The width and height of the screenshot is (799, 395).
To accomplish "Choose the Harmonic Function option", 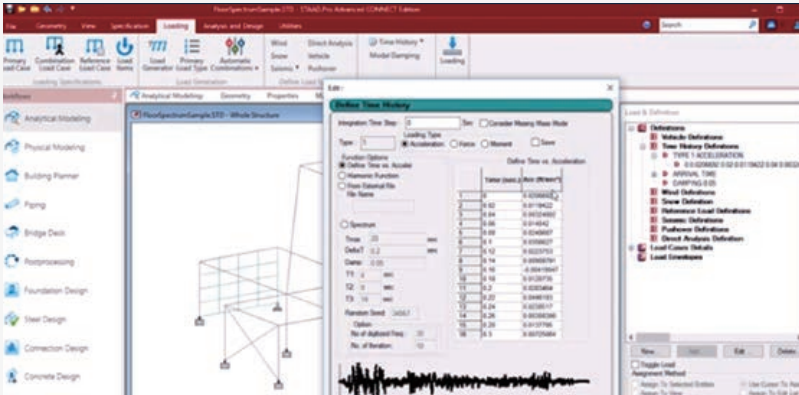I will click(x=343, y=175).
